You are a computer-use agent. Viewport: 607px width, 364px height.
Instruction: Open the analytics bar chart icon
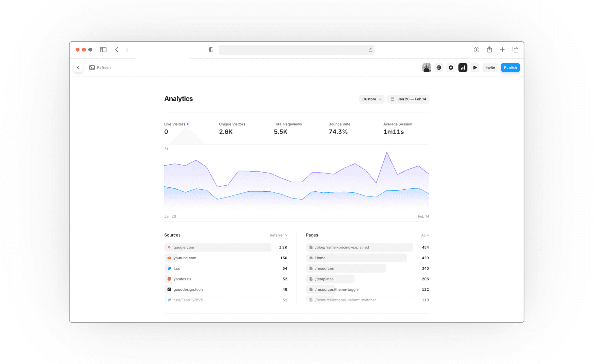click(x=463, y=68)
